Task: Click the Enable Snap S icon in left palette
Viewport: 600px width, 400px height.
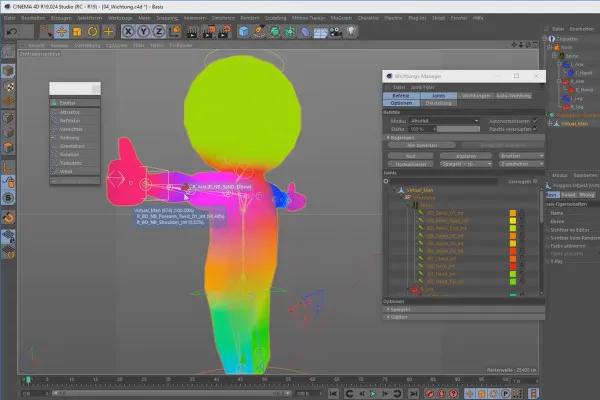Action: click(x=8, y=198)
